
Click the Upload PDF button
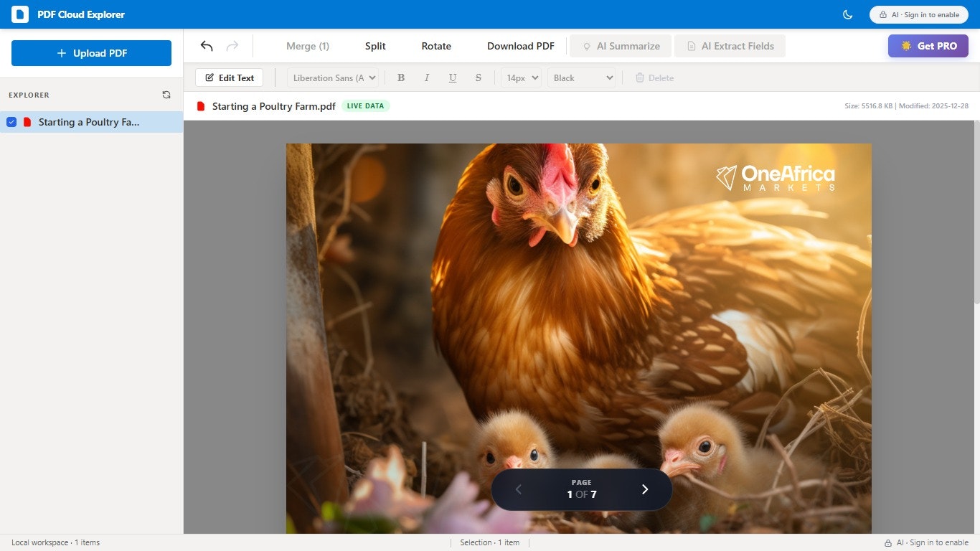pos(91,52)
